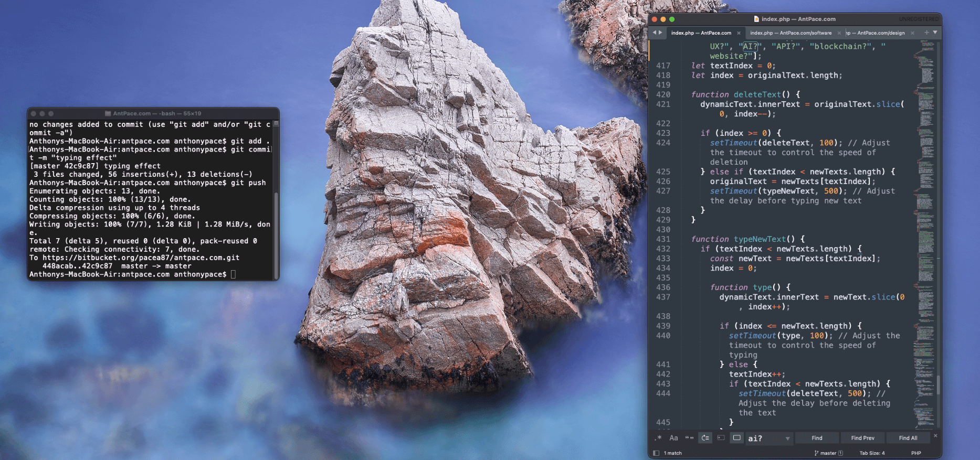Click the Terminal title bar folder icon
Screen dimensions: 980x460
[108, 113]
